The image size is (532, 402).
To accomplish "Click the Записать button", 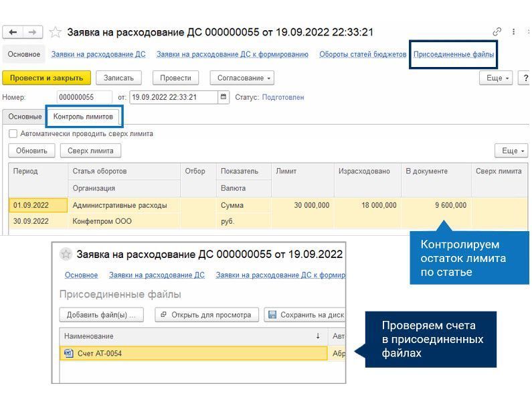I will (x=118, y=78).
